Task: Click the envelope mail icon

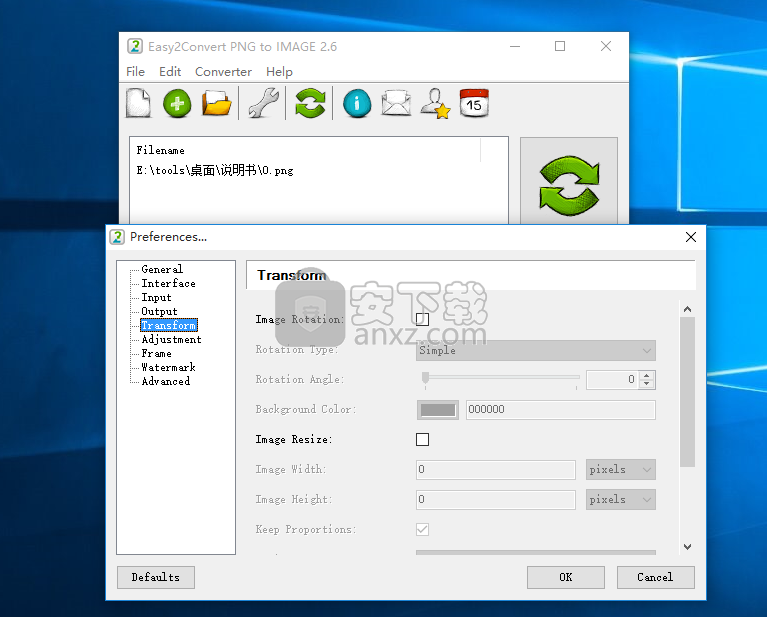Action: pyautogui.click(x=396, y=103)
